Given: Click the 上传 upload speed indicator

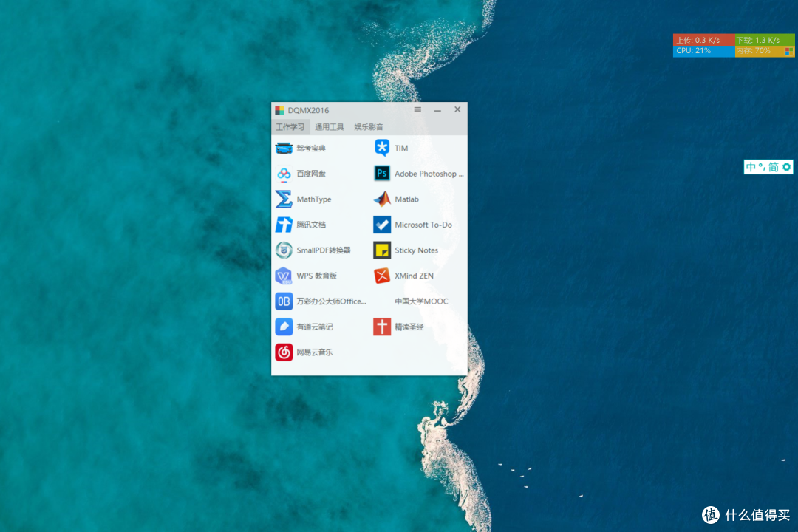Looking at the screenshot, I should 703,40.
